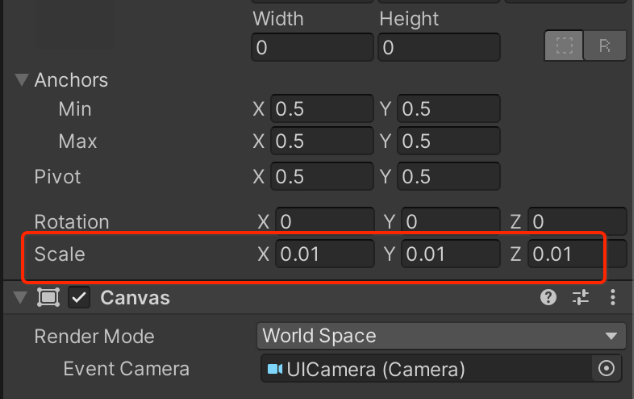
Task: Click Rotation Z value field
Action: [577, 222]
